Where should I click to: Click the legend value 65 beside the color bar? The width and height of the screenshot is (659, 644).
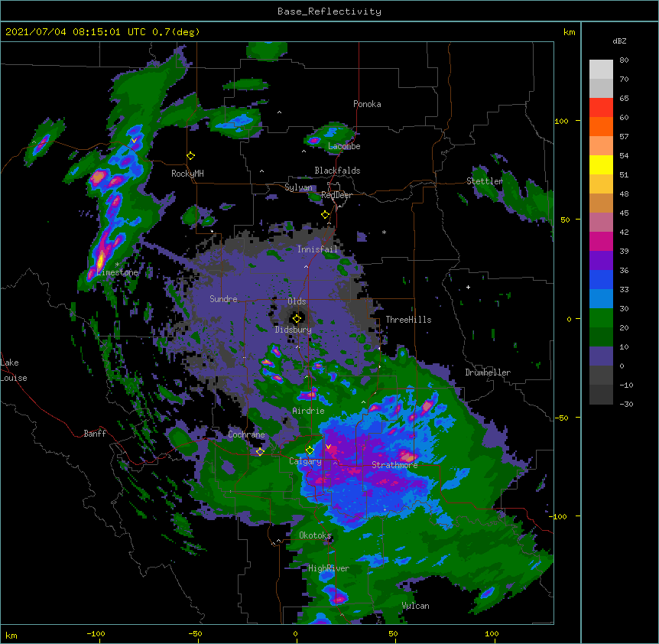[624, 98]
